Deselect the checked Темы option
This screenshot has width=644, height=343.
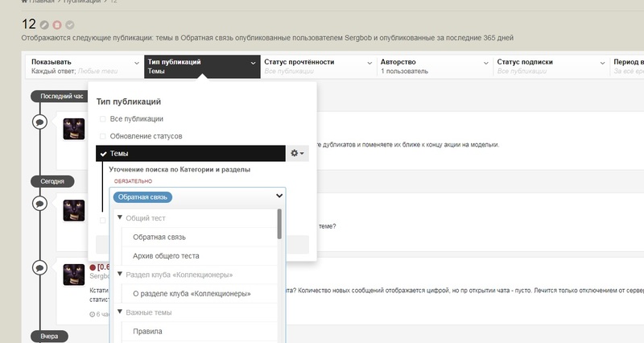(x=191, y=153)
